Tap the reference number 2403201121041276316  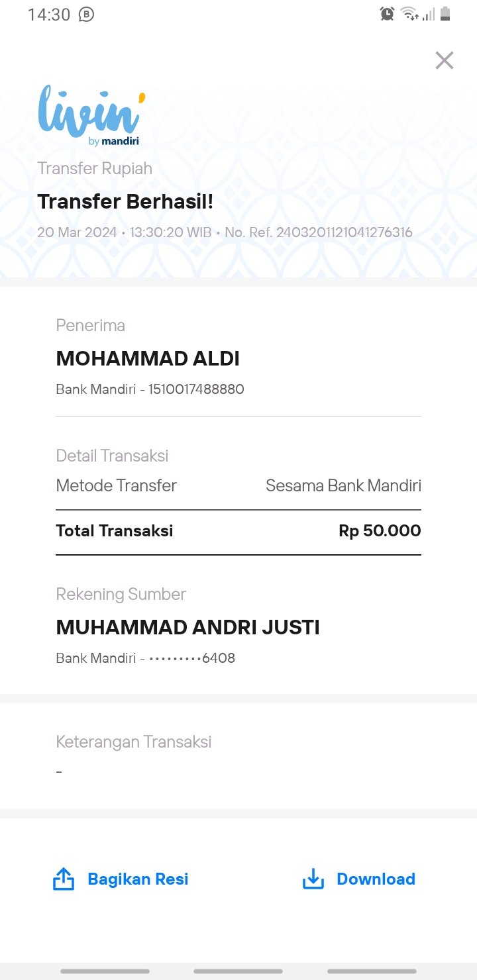tap(344, 232)
